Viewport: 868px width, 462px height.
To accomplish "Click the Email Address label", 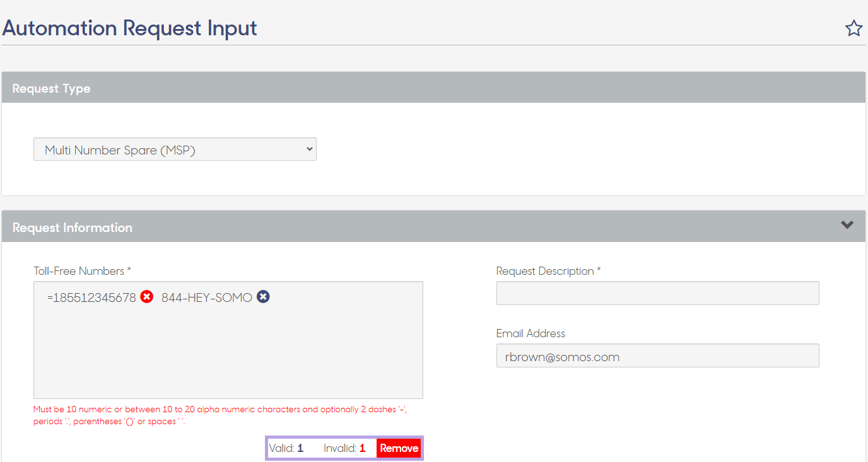I will tap(531, 333).
